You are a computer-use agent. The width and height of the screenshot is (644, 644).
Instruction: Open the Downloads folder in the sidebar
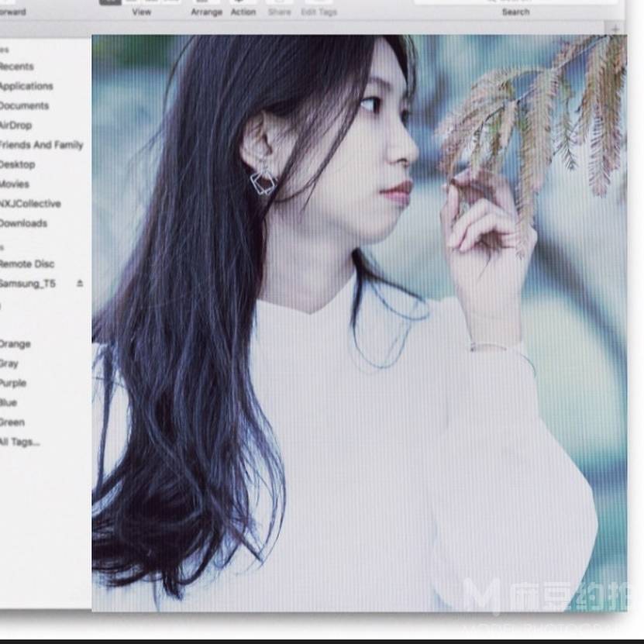pos(23,223)
